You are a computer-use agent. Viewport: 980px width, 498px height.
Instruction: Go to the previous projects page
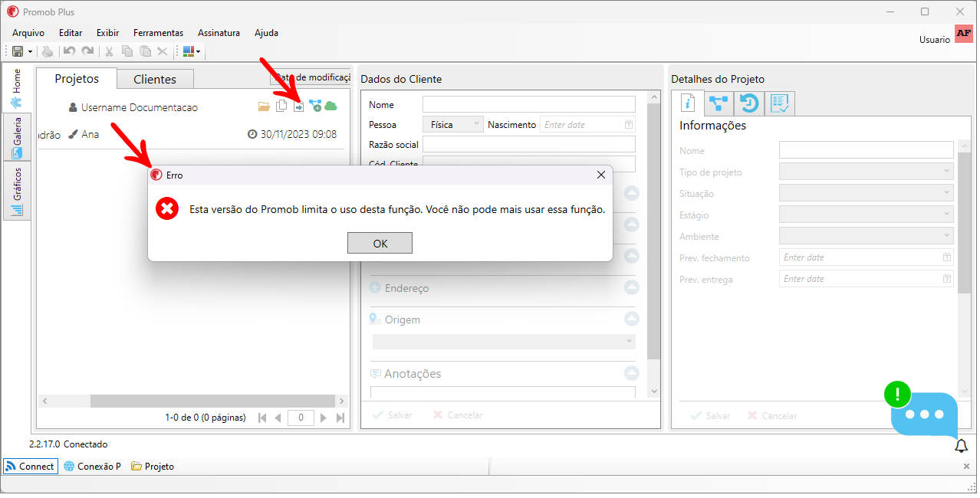click(x=278, y=418)
